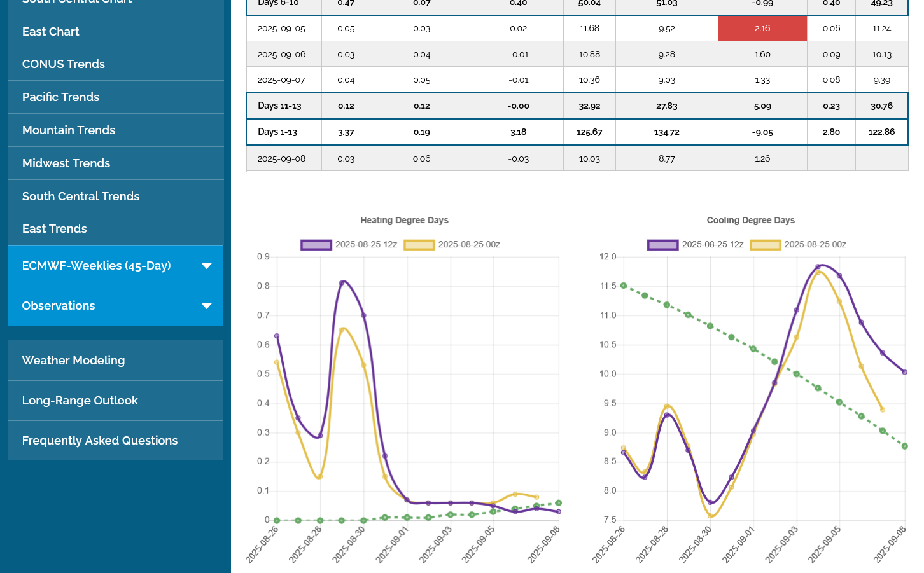Expand the Observations dropdown arrow
The height and width of the screenshot is (573, 924).
coord(206,306)
